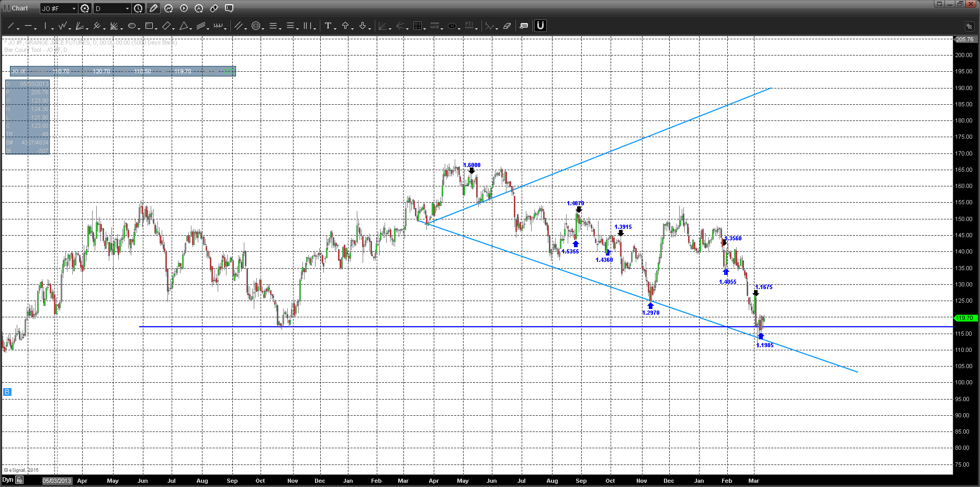The height and width of the screenshot is (487, 980).
Task: Click the blue B marker button
Action: [7, 392]
